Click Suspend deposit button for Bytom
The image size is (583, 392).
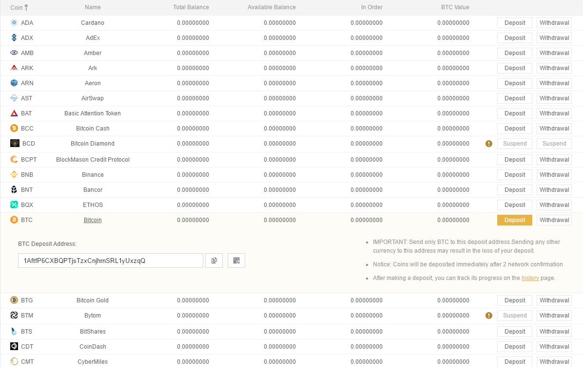point(515,316)
